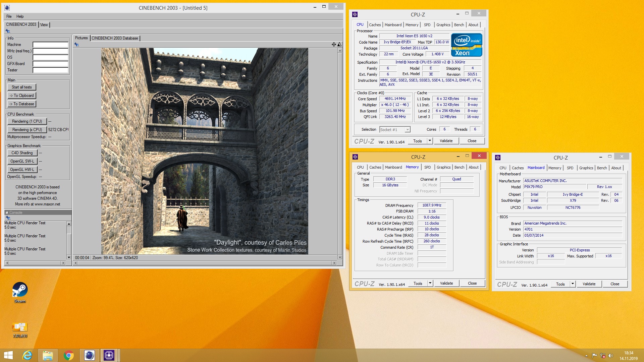Image resolution: width=644 pixels, height=362 pixels.
Task: Run the OpenGL SW-L test
Action: pos(22,161)
